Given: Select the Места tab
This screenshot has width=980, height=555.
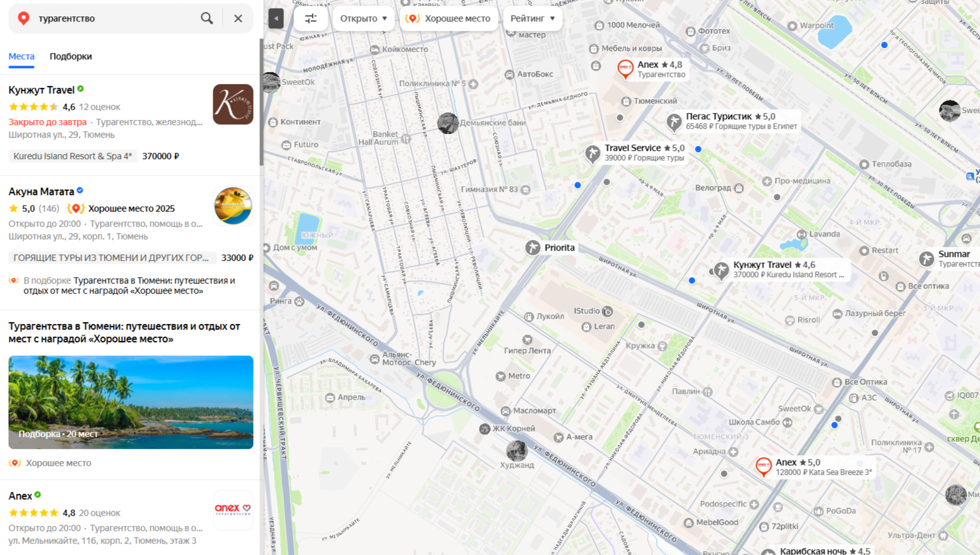Looking at the screenshot, I should 21,56.
